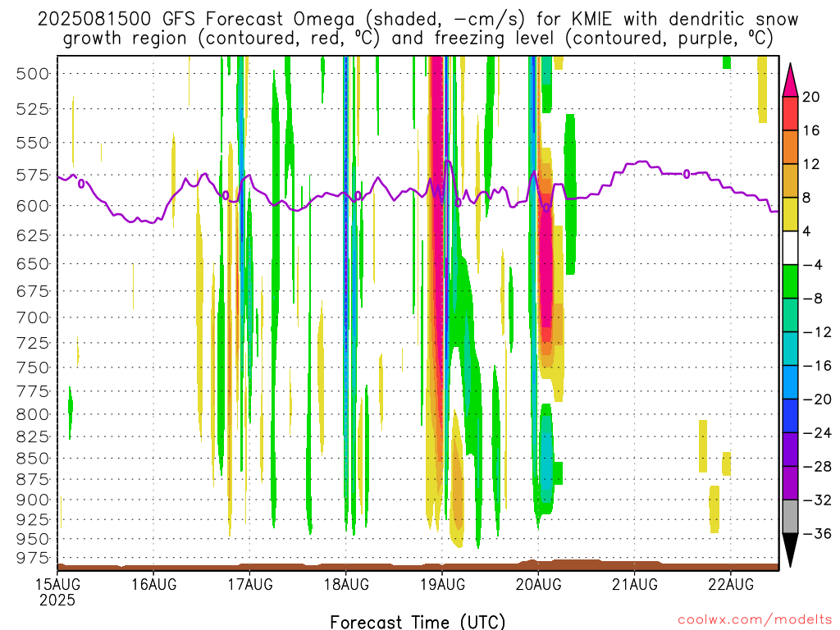The image size is (840, 630).
Task: Click the red swatch between 16 and 20
Action: pyautogui.click(x=790, y=113)
